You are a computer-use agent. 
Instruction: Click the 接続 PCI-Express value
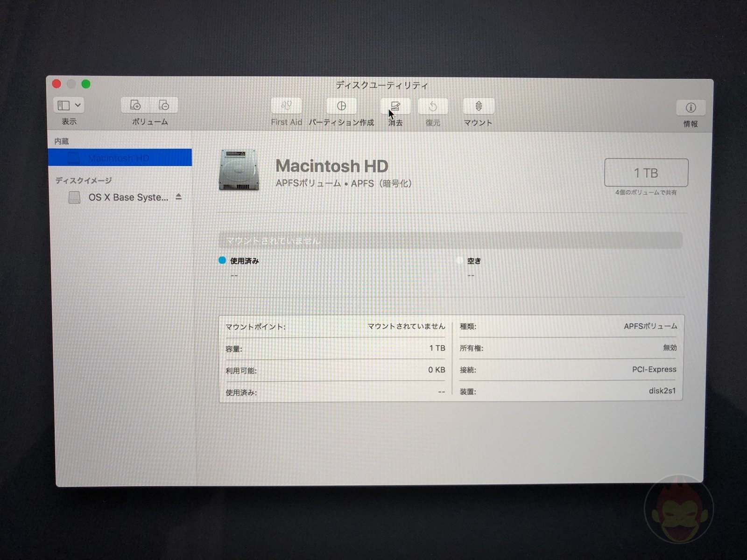pyautogui.click(x=654, y=369)
